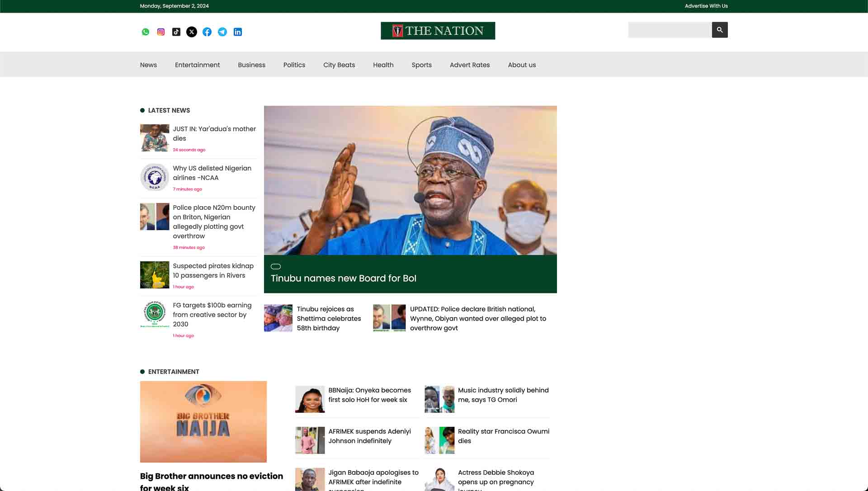Open the About us menu item
Viewport: 868px width, 491px height.
click(522, 65)
